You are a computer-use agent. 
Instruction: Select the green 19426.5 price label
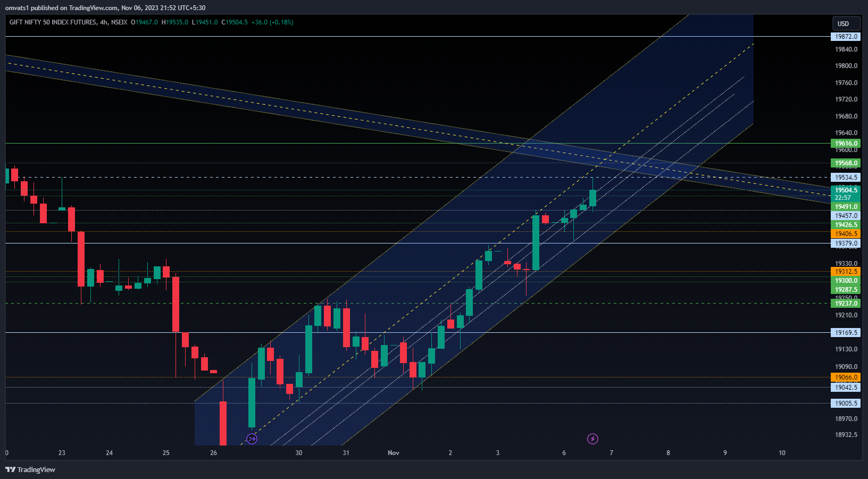(846, 225)
